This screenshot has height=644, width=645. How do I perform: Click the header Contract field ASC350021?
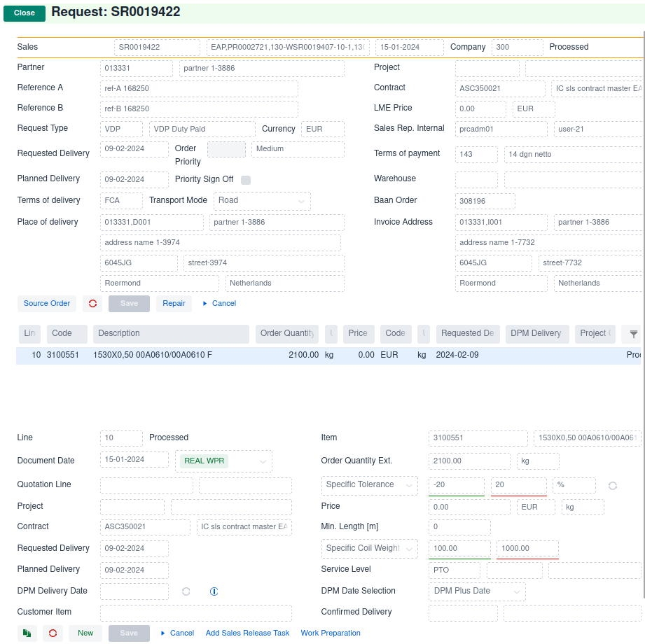[x=500, y=89]
